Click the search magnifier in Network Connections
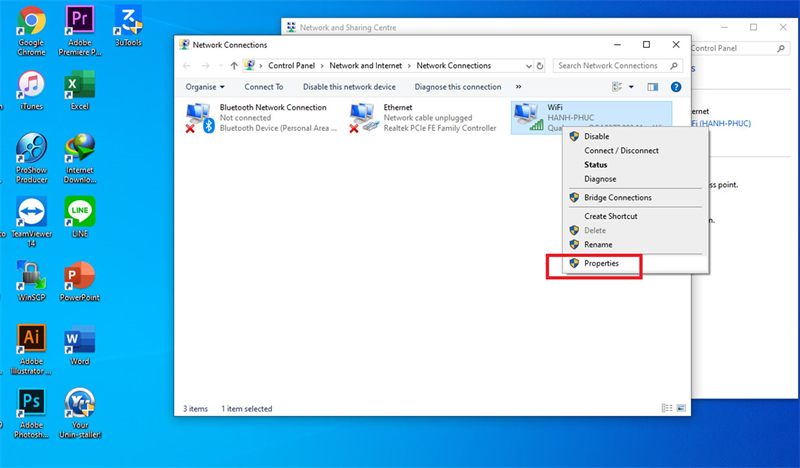800x468 pixels. 673,66
